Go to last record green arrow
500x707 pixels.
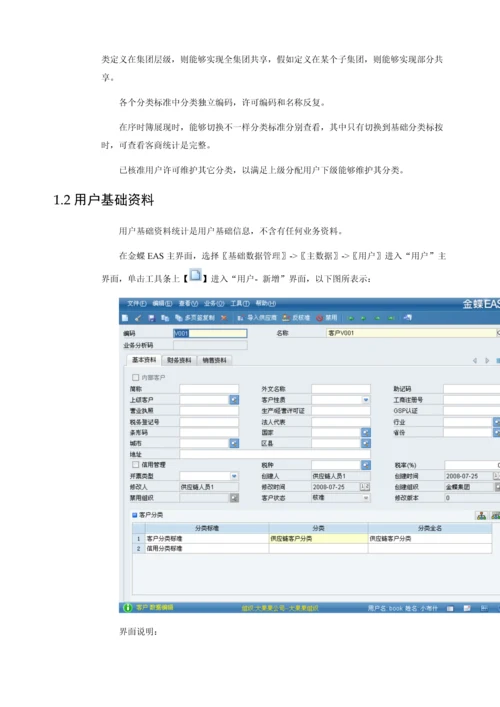click(x=391, y=318)
